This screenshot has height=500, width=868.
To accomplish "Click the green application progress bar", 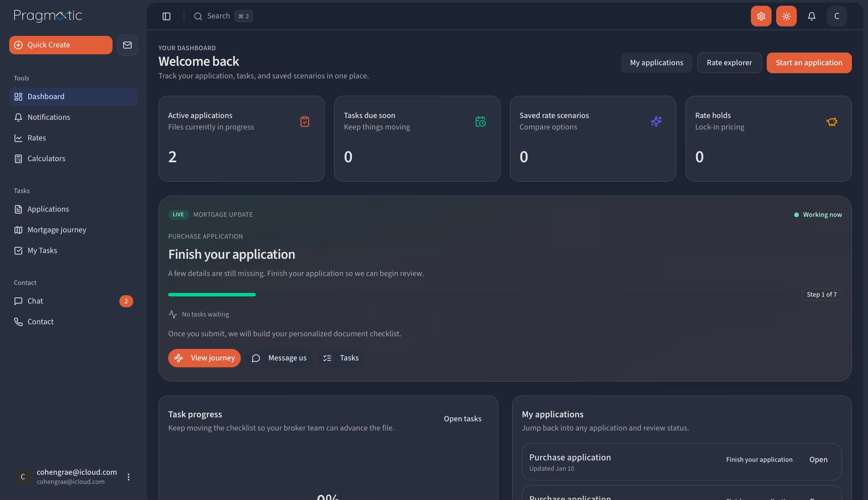I will coord(212,294).
